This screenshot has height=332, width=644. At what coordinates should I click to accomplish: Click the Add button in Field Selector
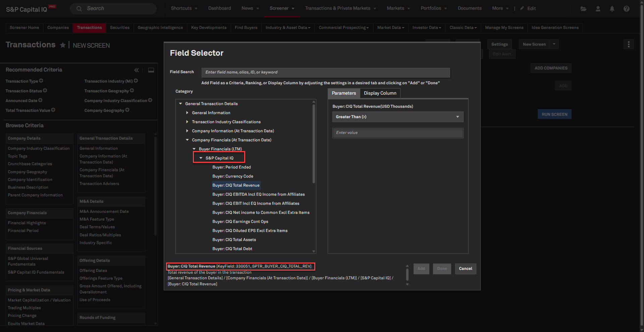(421, 269)
